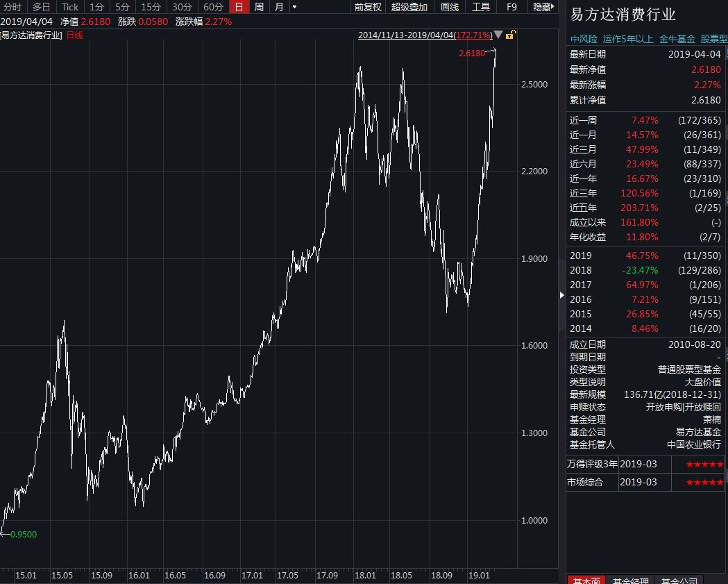Screen dimensions: 728x584
Task: Click the 申赎状态 value 开放申购|开放赎回
Action: (684, 408)
